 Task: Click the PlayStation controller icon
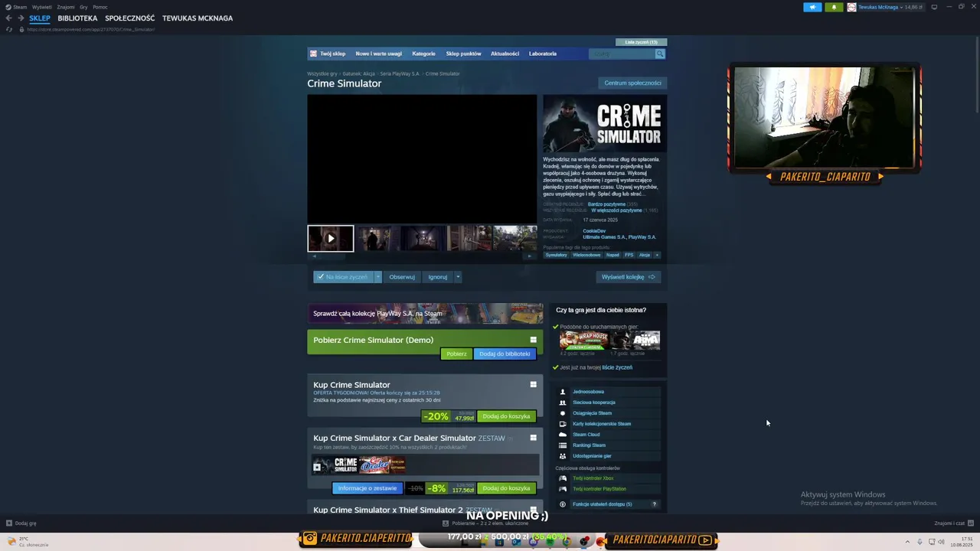[563, 489]
